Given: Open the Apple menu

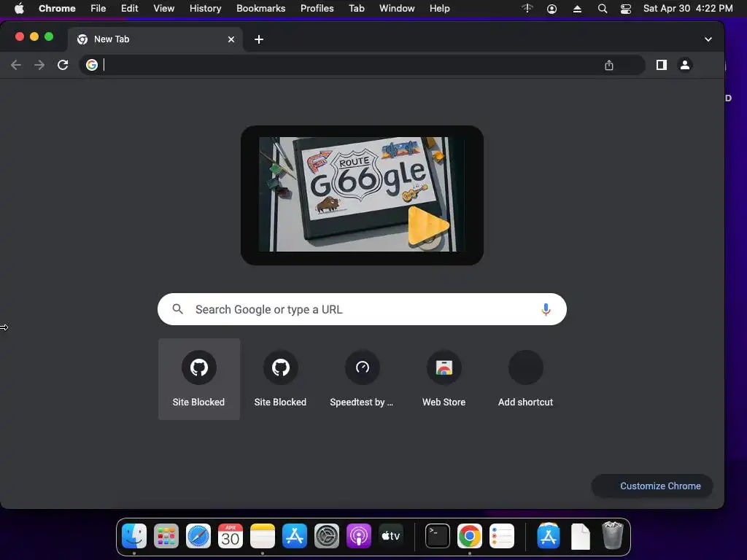Looking at the screenshot, I should coord(19,9).
